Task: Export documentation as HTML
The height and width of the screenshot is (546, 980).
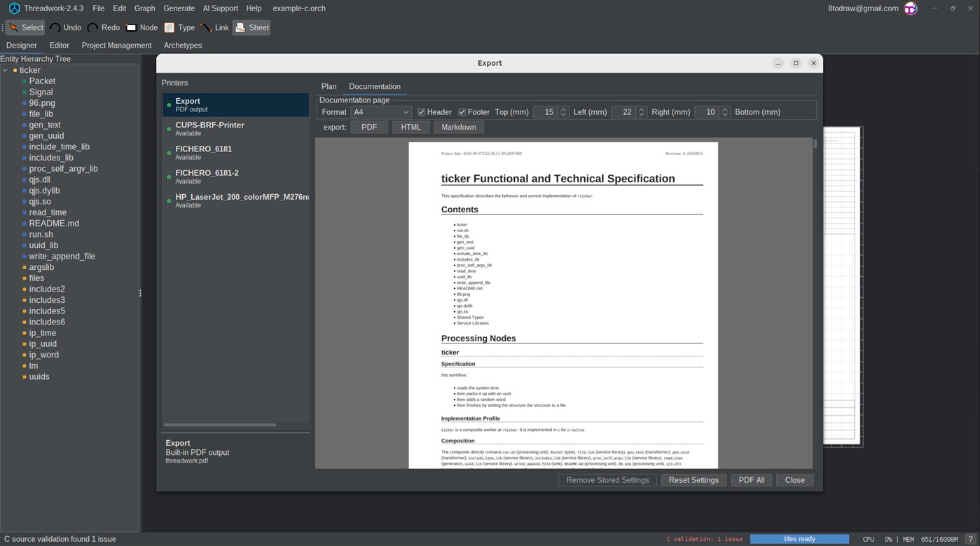Action: click(411, 127)
